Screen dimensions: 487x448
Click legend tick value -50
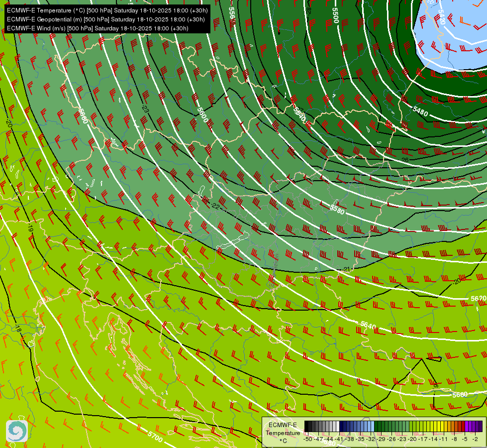(x=308, y=440)
